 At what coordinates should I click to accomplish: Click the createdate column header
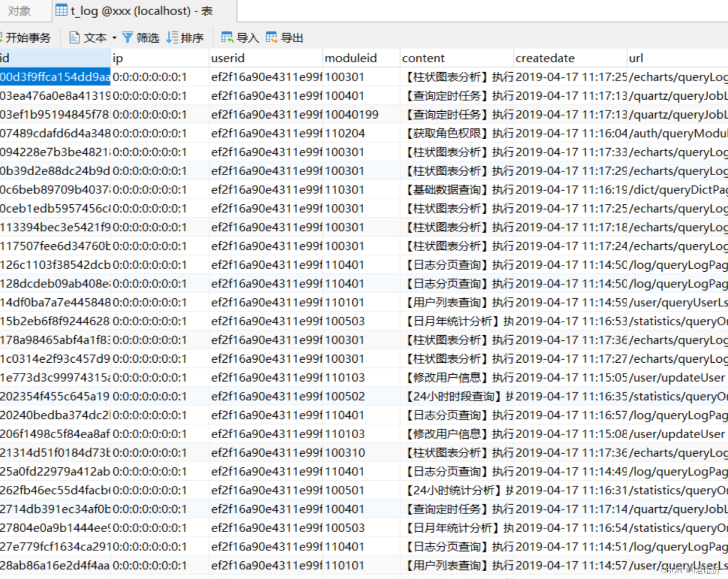pyautogui.click(x=571, y=58)
